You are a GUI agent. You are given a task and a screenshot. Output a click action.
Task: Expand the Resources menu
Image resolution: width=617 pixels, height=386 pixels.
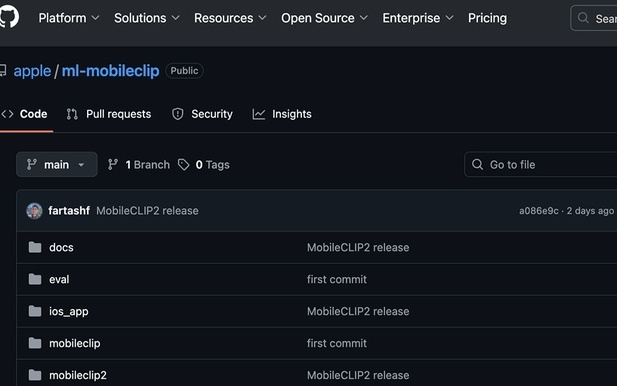230,18
